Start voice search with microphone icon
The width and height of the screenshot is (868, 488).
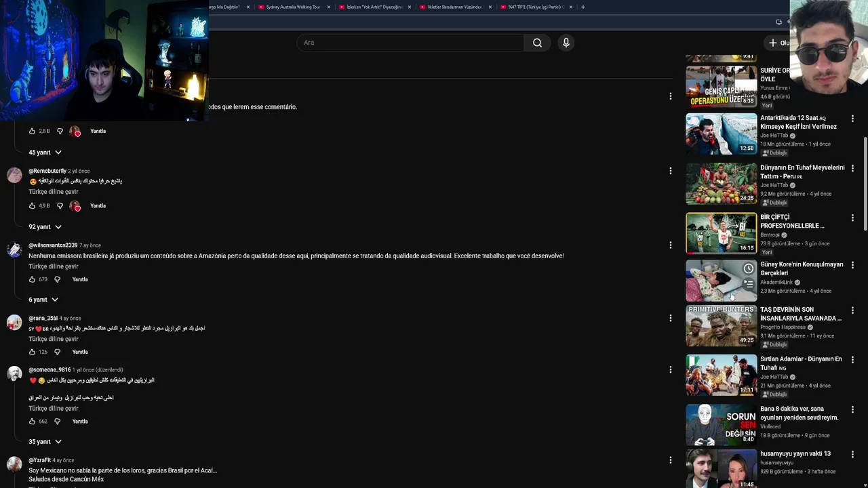[x=566, y=43]
